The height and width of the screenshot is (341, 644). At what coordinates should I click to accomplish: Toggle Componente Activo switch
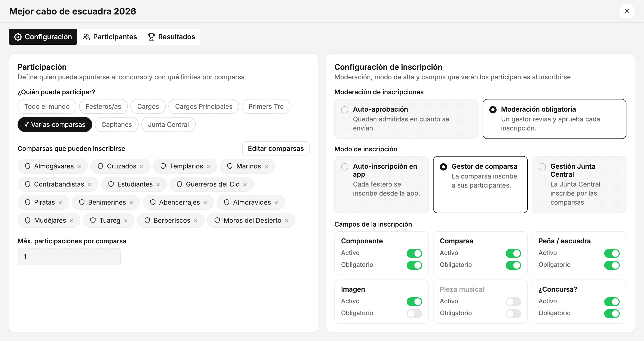pyautogui.click(x=414, y=253)
